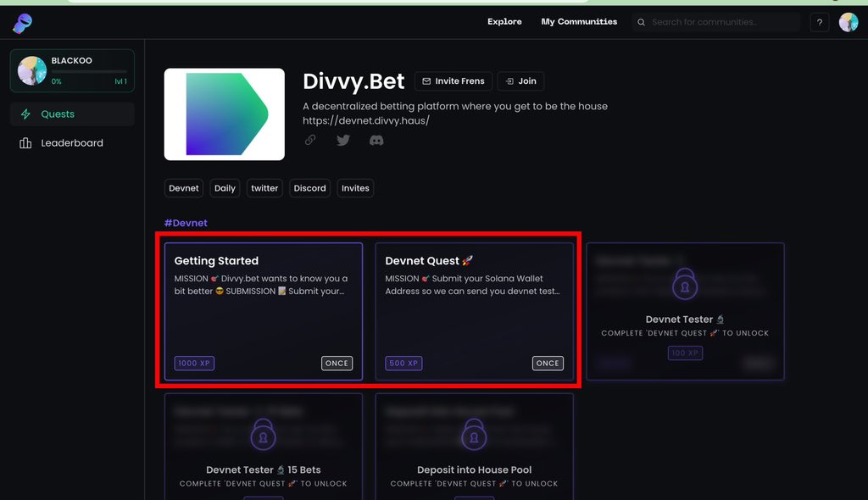Filter quests by the Devnet tag

(184, 188)
